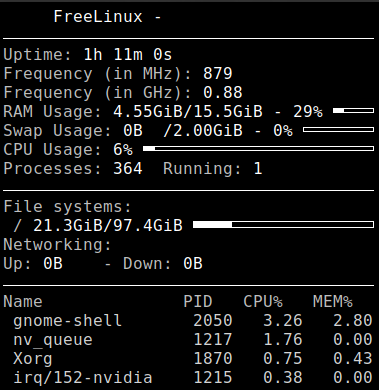The image size is (379, 390).
Task: Click gnome-shell MEM value 2.80
Action: pos(353,321)
